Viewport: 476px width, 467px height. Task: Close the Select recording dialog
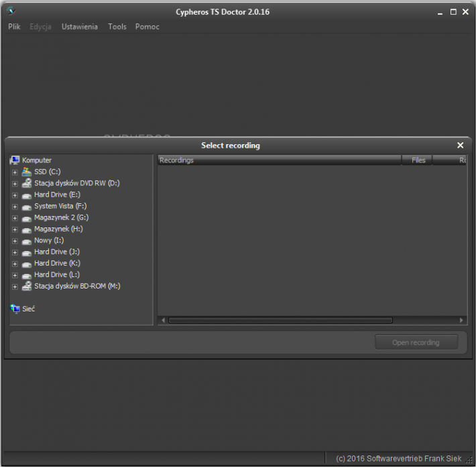tap(460, 145)
